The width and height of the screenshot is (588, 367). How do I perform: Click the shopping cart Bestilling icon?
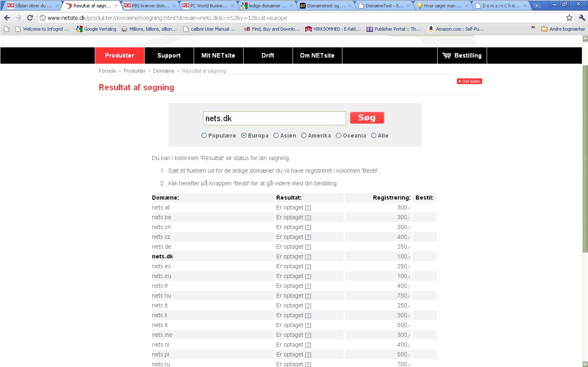point(447,56)
